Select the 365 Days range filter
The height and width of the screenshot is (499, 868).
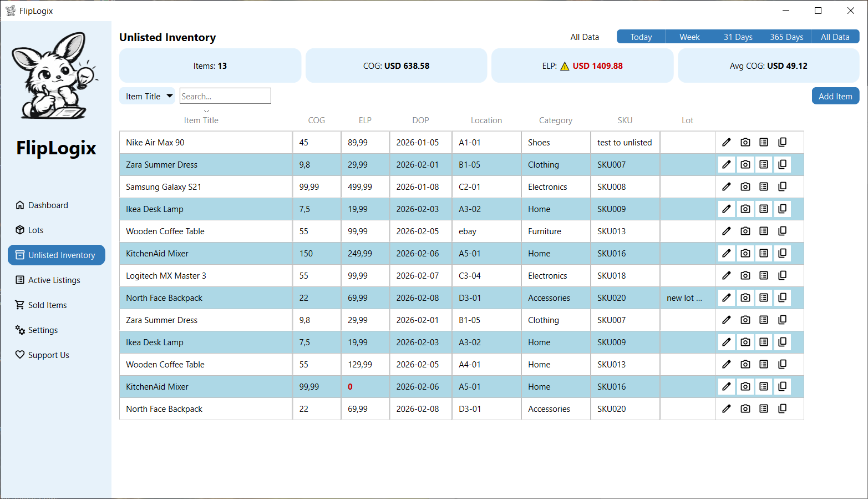click(x=786, y=37)
